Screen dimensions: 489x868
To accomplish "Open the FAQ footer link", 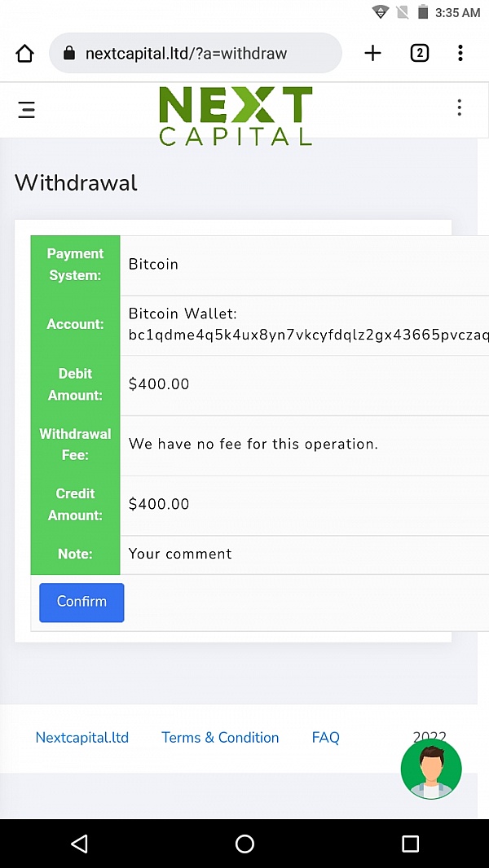I will tap(326, 738).
